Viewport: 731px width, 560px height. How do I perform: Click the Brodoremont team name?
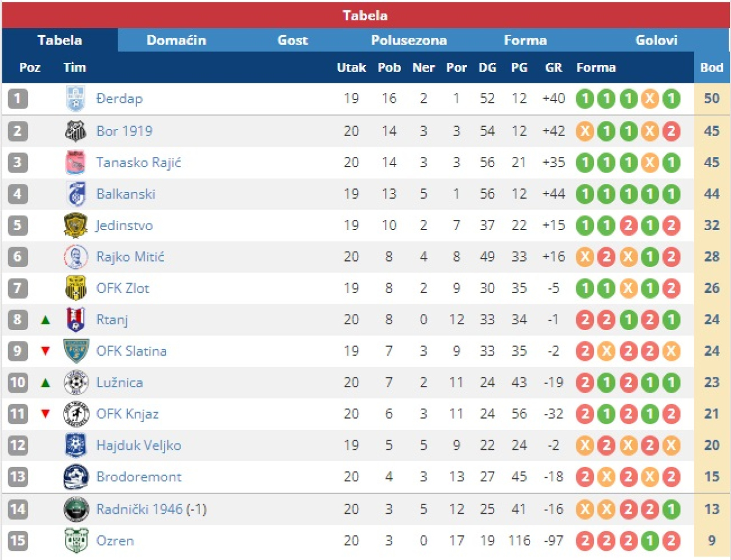(139, 477)
